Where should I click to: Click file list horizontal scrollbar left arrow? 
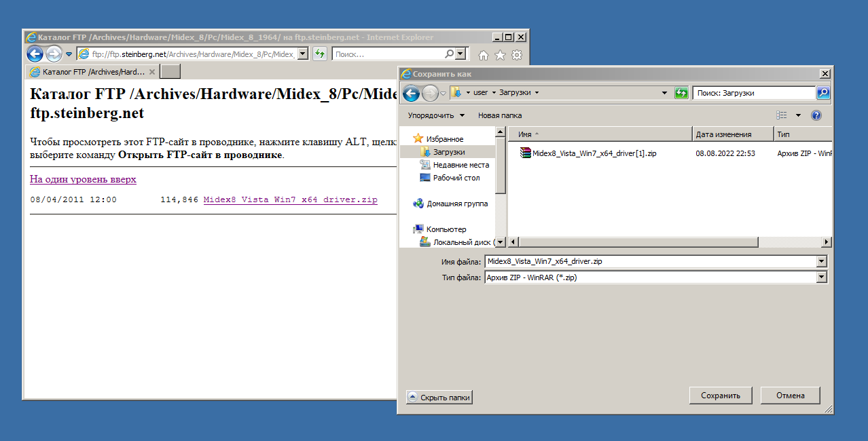(x=514, y=242)
